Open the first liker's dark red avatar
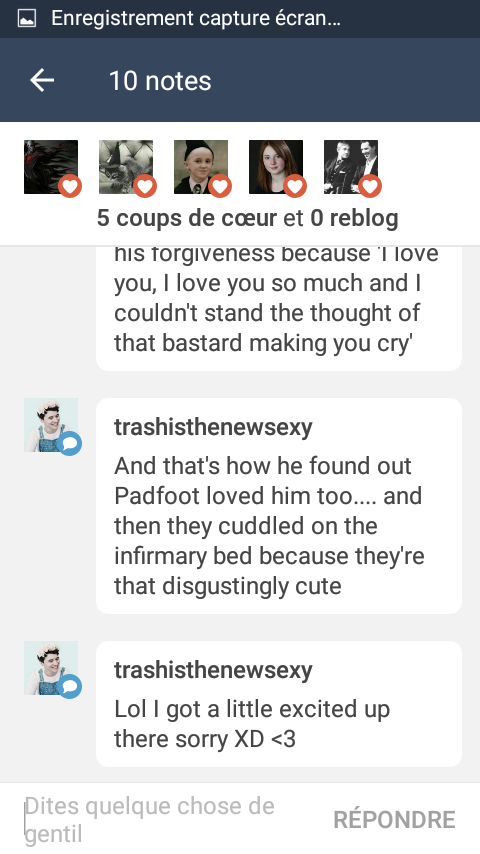Image resolution: width=480 pixels, height=854 pixels. tap(51, 167)
